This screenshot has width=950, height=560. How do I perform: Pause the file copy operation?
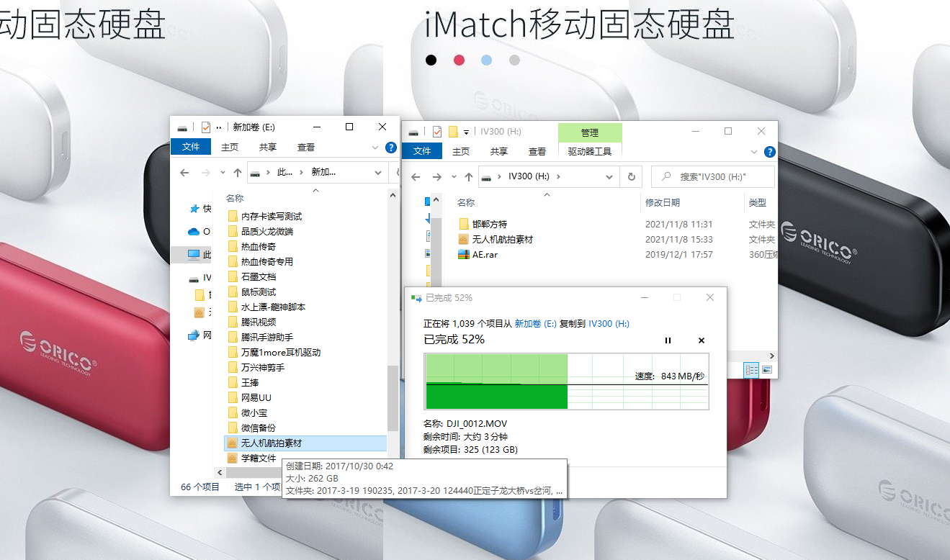tap(668, 340)
